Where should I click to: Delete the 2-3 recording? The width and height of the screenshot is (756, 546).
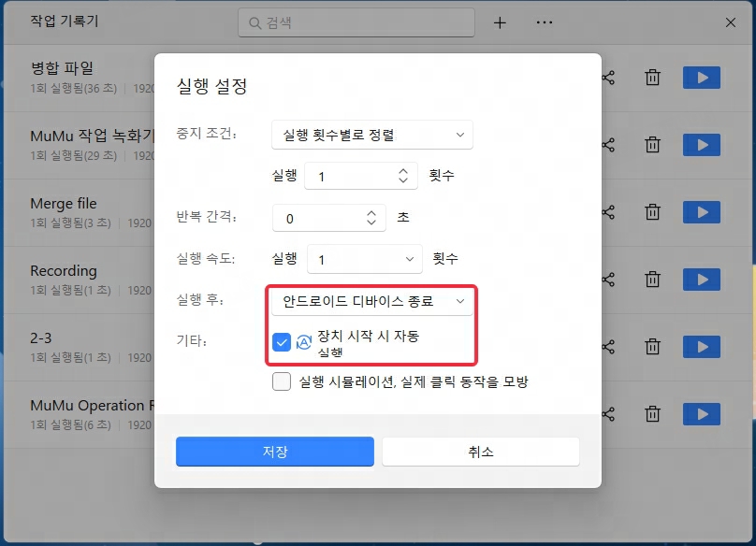click(x=652, y=347)
